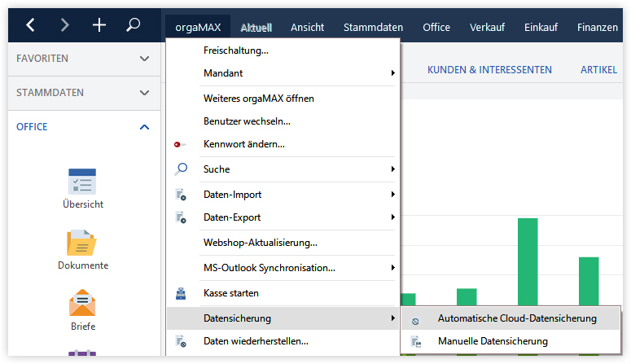Screen dimensions: 631x364
Task: Click the export icon beside Daten-Export
Action: (181, 217)
